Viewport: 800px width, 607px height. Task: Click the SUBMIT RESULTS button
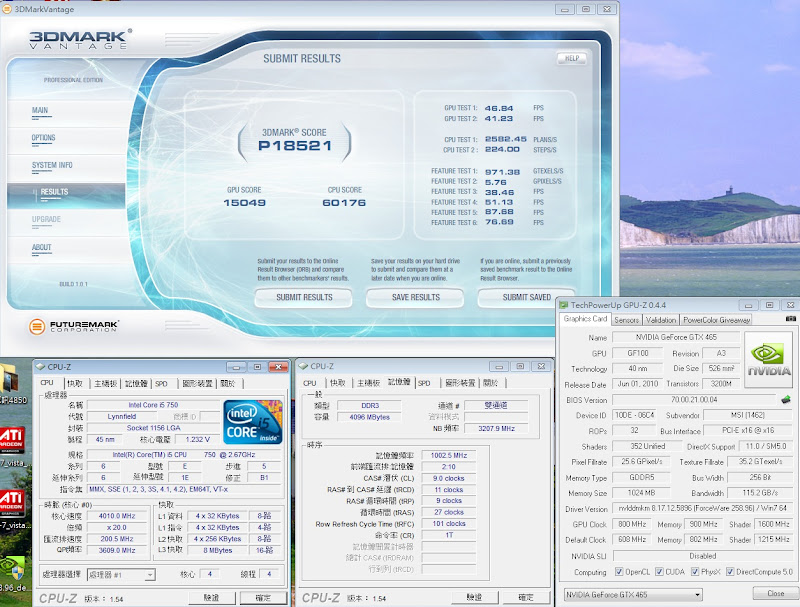click(304, 297)
